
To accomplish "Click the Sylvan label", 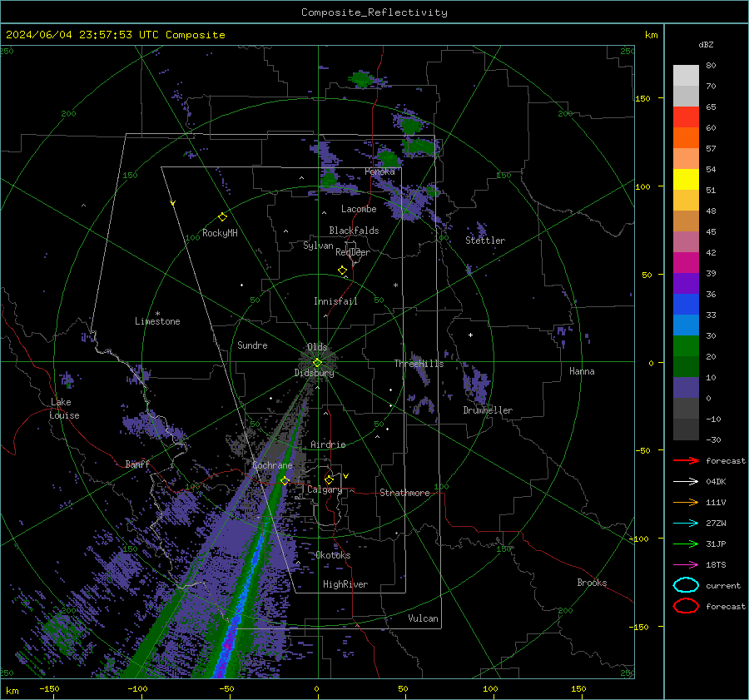I will (x=318, y=246).
